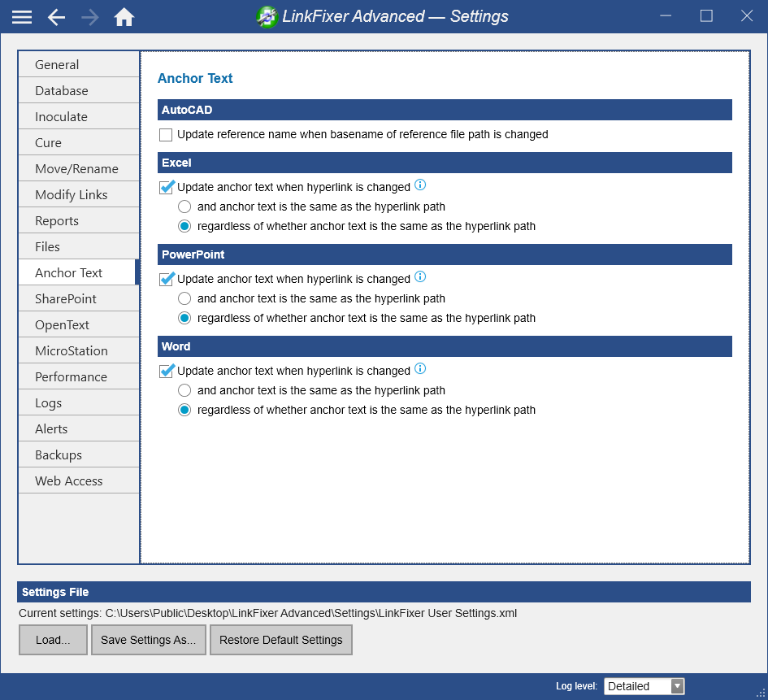Open the Performance settings tab
The height and width of the screenshot is (700, 768).
79,376
